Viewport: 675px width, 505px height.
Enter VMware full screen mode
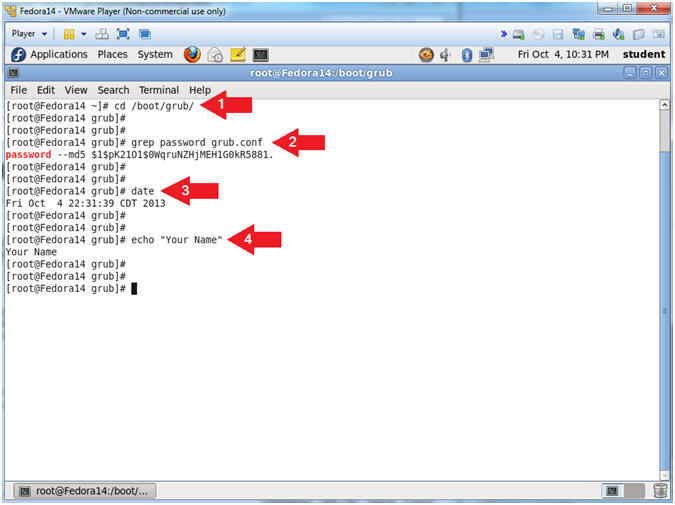[123, 34]
